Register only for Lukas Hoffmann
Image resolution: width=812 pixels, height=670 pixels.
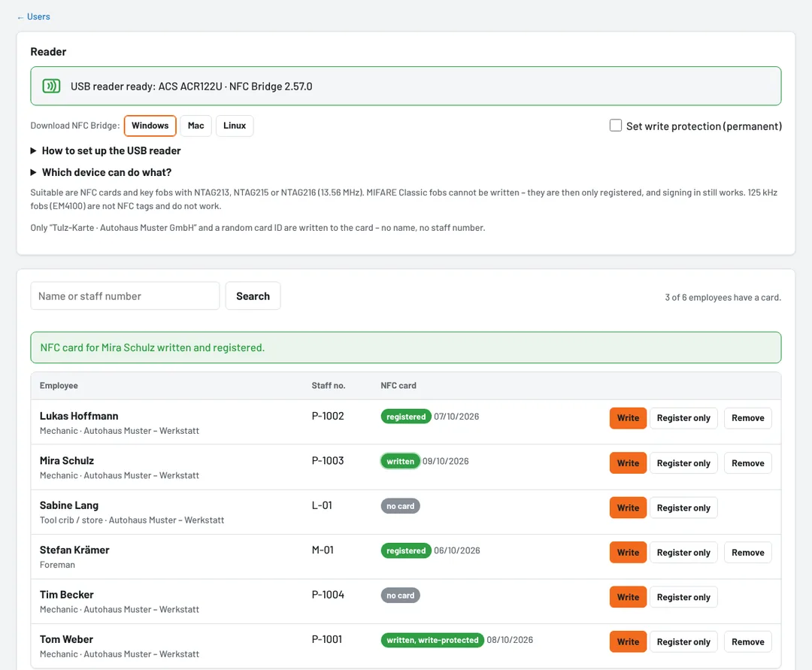click(x=683, y=418)
